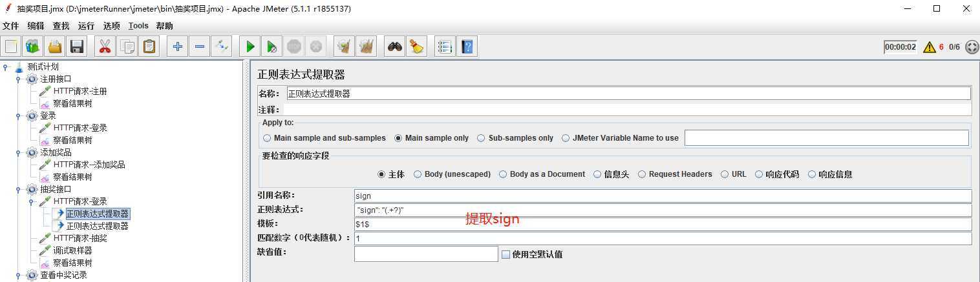Start the test with the green play icon
This screenshot has height=282, width=980.
250,46
